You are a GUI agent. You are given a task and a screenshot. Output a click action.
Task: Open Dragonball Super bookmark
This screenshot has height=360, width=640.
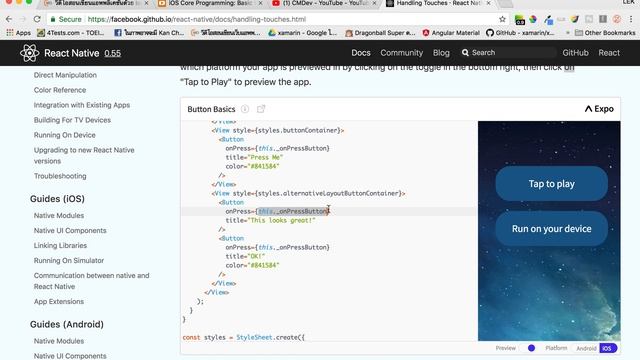pyautogui.click(x=380, y=33)
